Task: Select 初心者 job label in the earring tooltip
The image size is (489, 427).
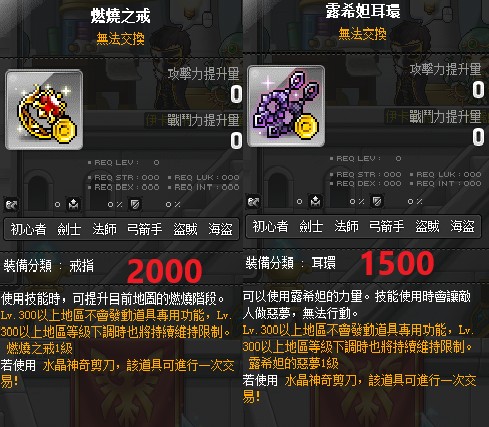Action: pos(270,226)
